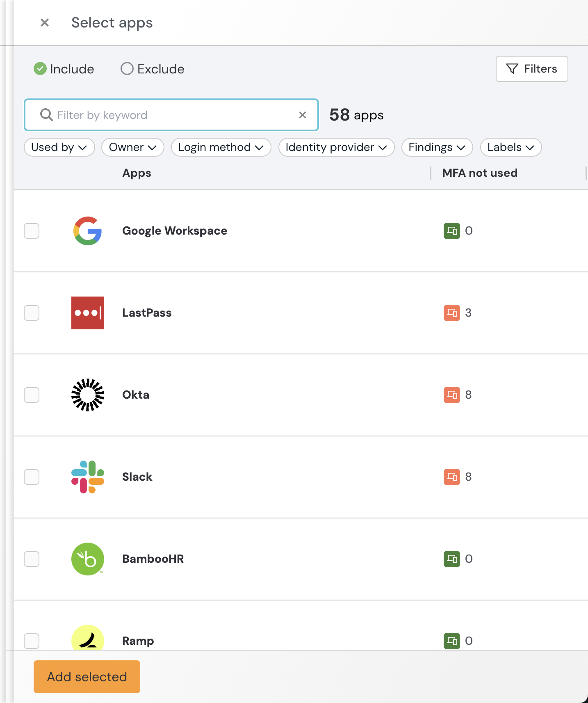Click the Google Workspace logo
Image resolution: width=588 pixels, height=703 pixels.
(88, 231)
